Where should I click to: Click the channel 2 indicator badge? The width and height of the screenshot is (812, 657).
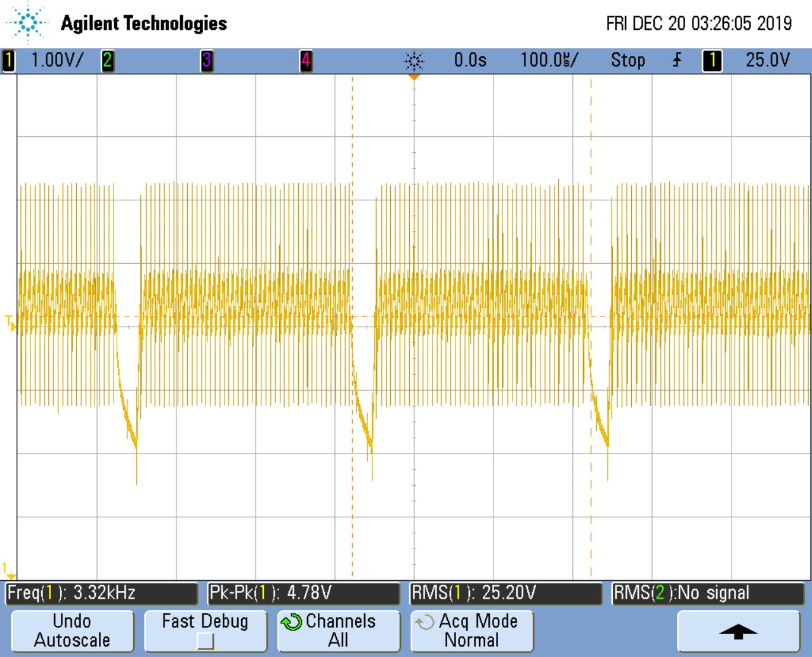107,61
